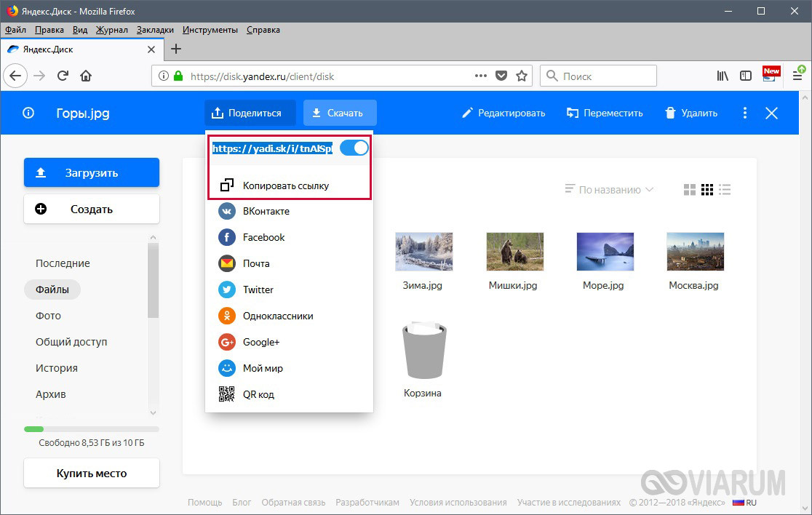Image resolution: width=812 pixels, height=515 pixels.
Task: Close the Яндекс.Диск tab
Action: (151, 49)
